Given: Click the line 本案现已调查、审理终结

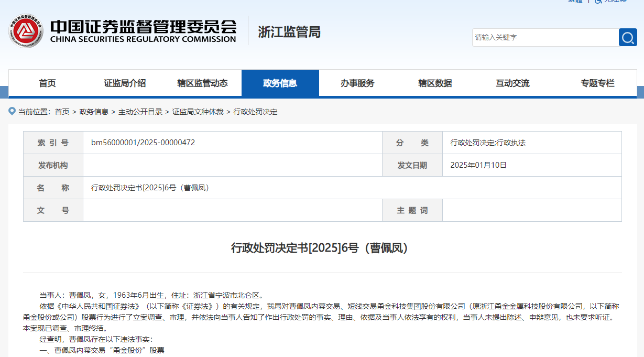Looking at the screenshot, I should [66, 328].
